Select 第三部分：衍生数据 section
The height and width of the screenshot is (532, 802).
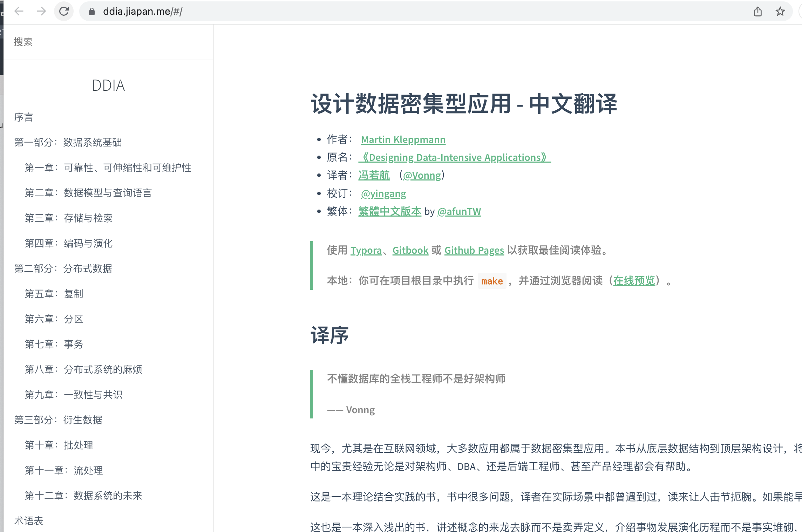pos(58,420)
